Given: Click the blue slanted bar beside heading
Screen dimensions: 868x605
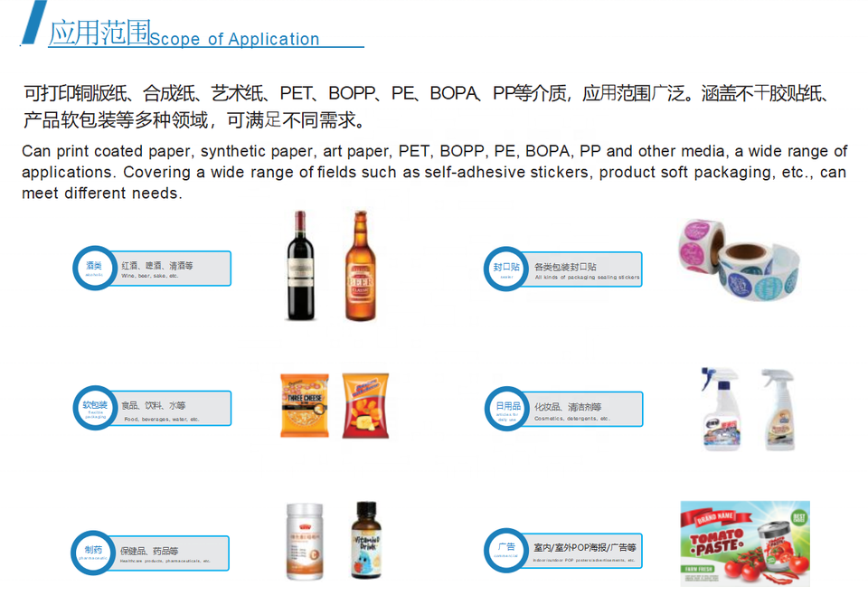Looking at the screenshot, I should (x=33, y=22).
